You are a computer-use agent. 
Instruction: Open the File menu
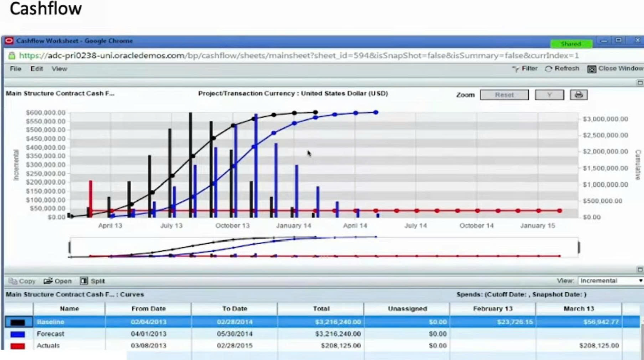tap(15, 69)
